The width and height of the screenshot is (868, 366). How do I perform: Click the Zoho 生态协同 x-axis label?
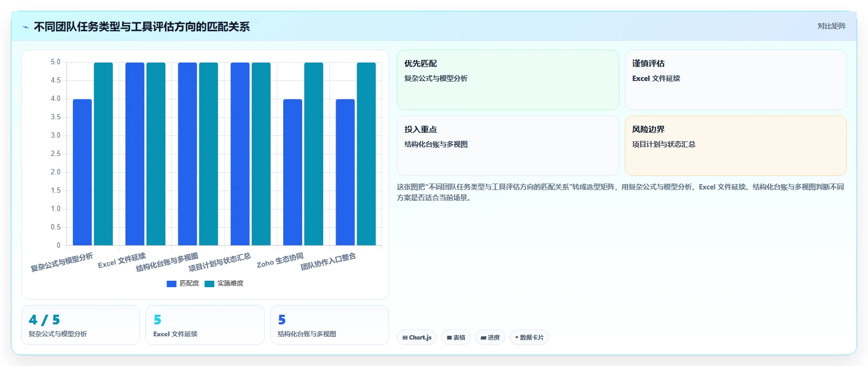(x=280, y=260)
